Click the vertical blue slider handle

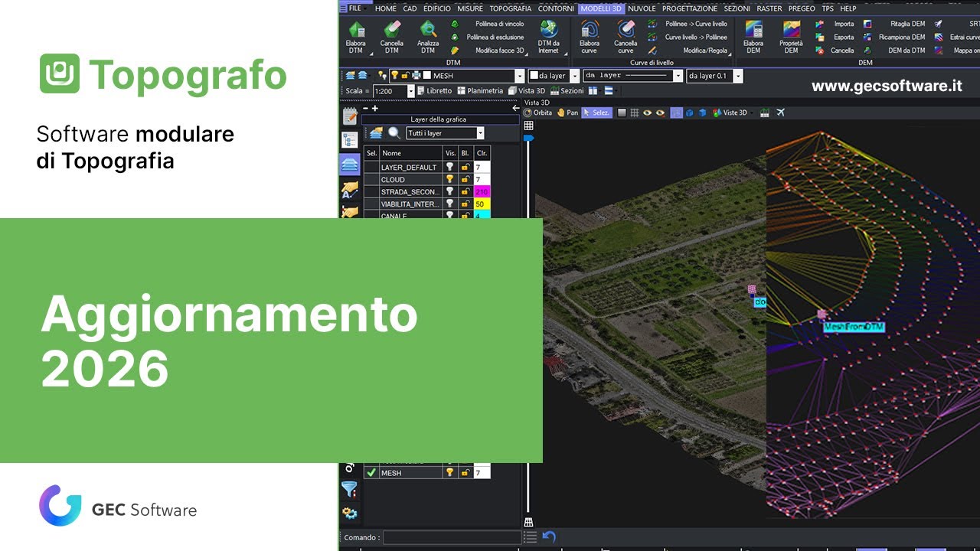528,139
